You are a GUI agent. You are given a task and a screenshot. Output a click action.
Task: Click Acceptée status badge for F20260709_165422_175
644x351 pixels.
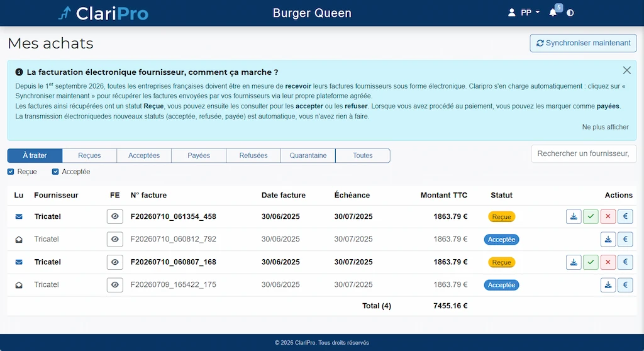[x=501, y=285]
